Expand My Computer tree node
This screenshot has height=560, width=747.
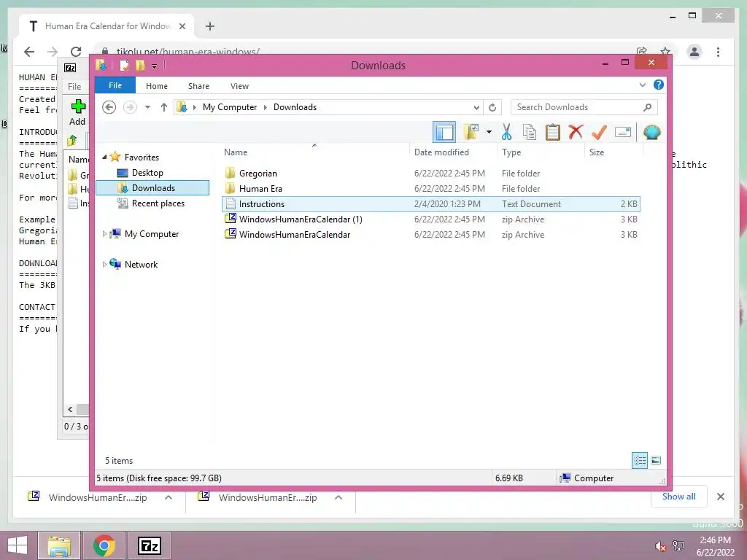(104, 234)
